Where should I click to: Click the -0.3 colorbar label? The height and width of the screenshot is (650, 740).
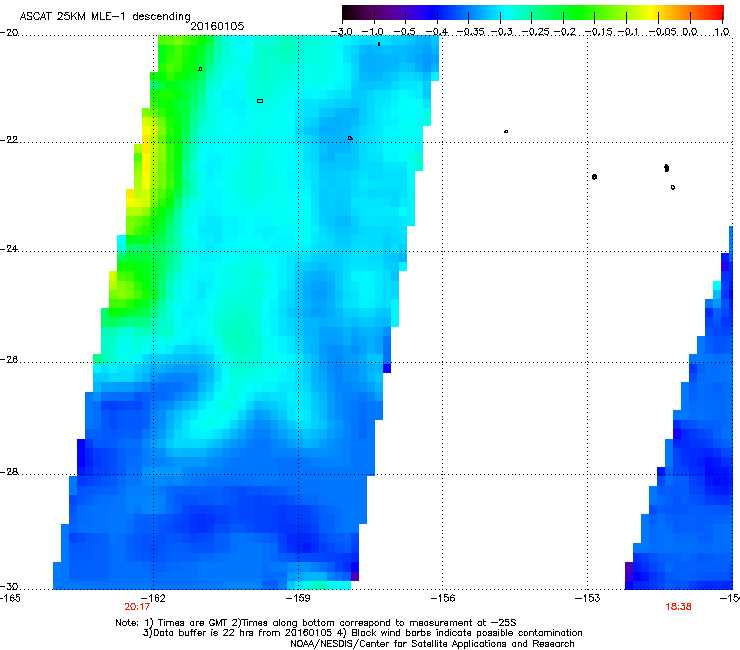[x=501, y=32]
